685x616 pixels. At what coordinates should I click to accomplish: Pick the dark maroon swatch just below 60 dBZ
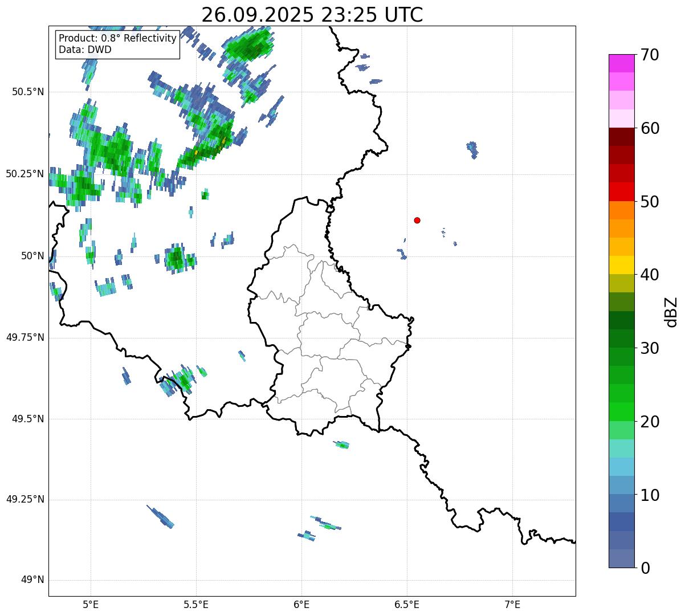622,137
